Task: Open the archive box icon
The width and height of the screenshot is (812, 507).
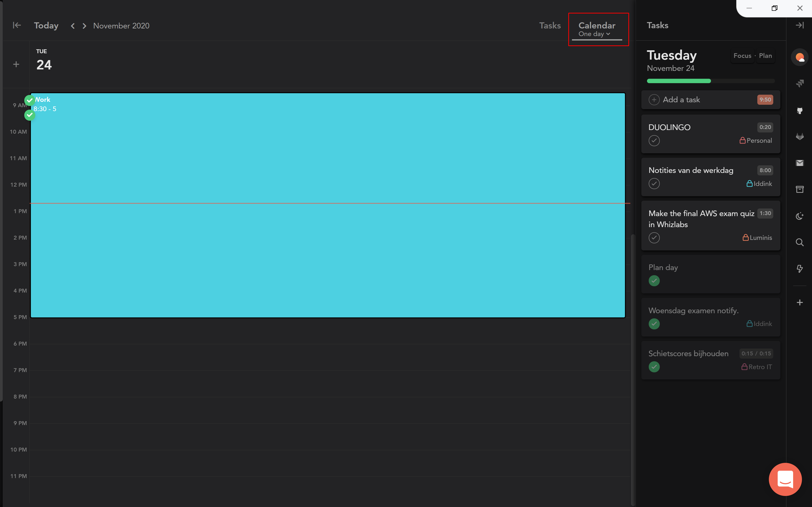Action: pyautogui.click(x=799, y=189)
